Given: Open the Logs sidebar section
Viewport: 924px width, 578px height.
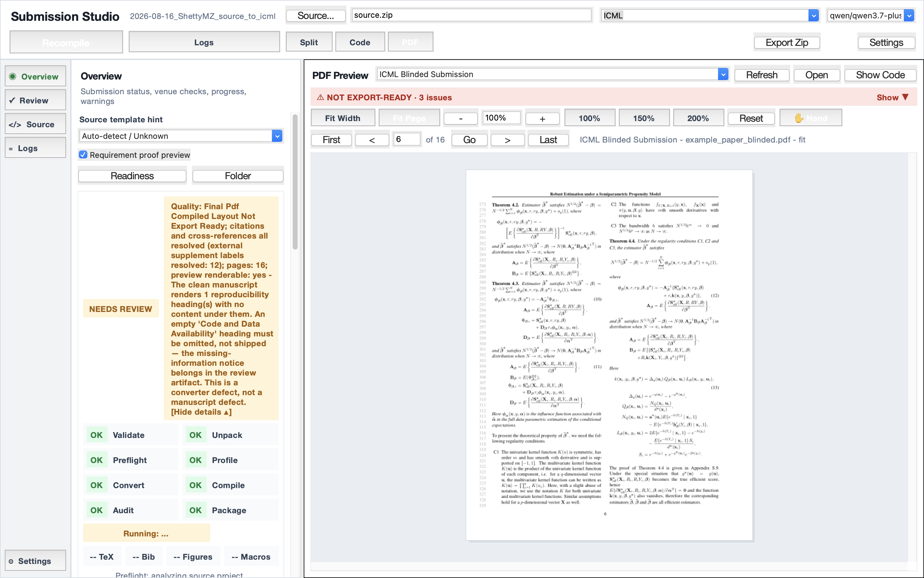Looking at the screenshot, I should coord(35,148).
